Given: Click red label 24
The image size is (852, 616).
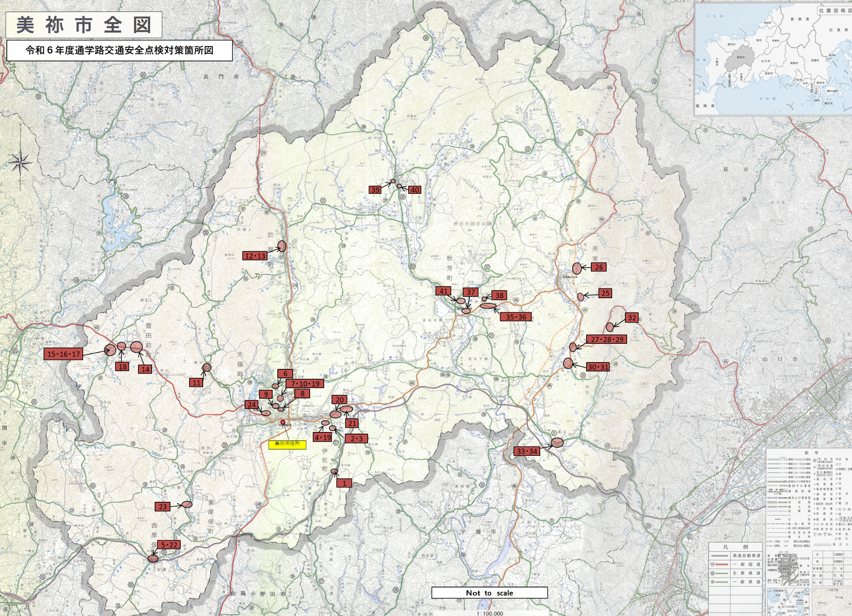Looking at the screenshot, I should (x=252, y=405).
